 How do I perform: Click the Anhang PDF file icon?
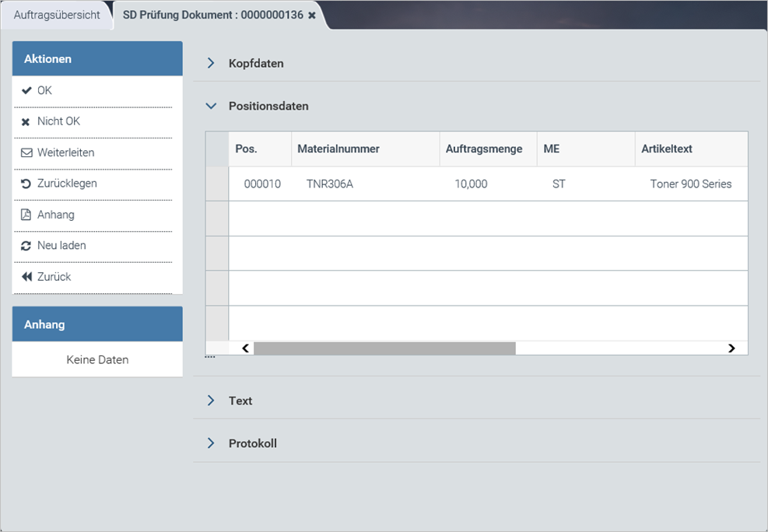point(26,215)
